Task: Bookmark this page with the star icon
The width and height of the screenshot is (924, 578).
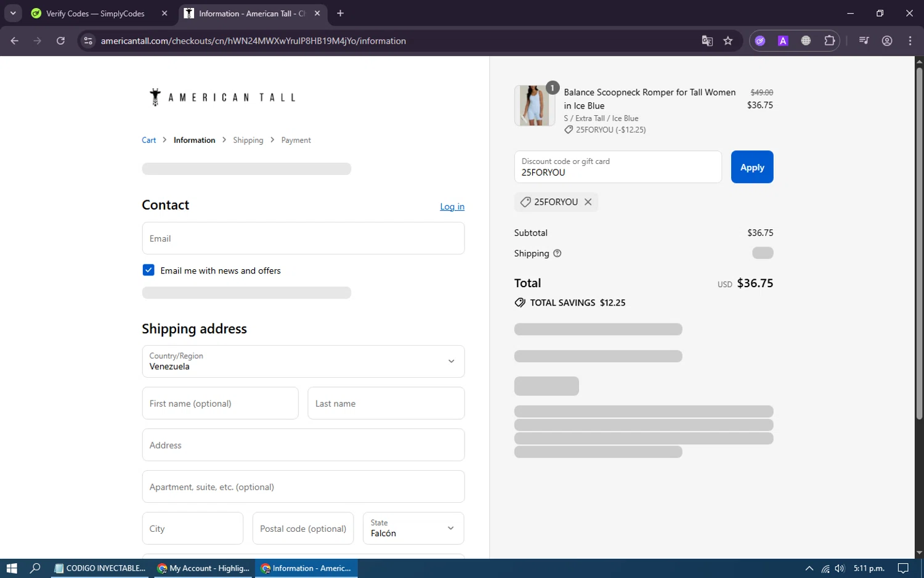Action: point(728,41)
